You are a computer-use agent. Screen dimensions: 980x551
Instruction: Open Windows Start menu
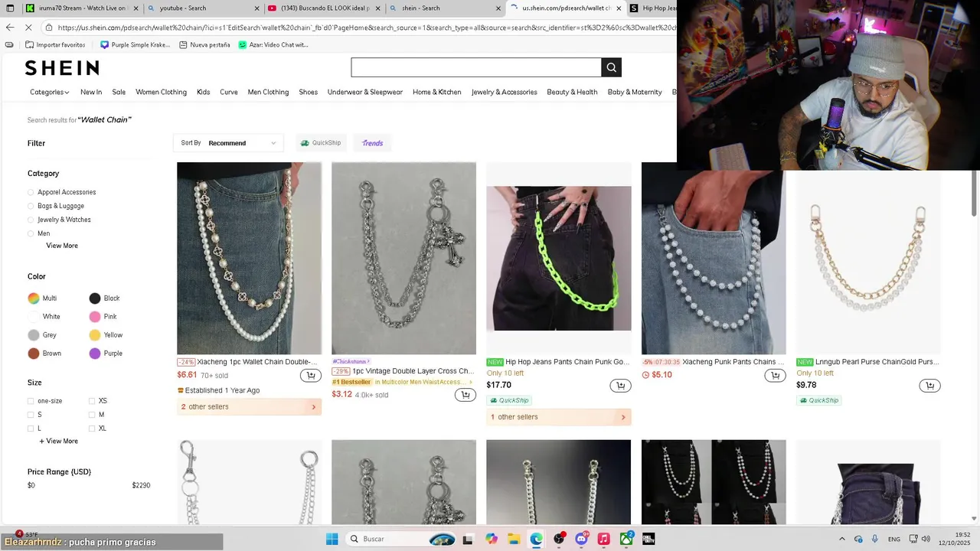click(332, 539)
